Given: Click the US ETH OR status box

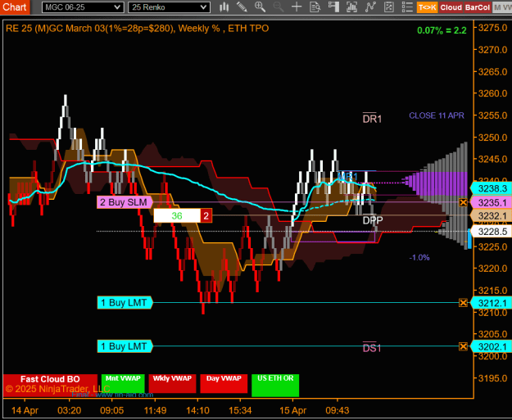Looking at the screenshot, I should (275, 385).
